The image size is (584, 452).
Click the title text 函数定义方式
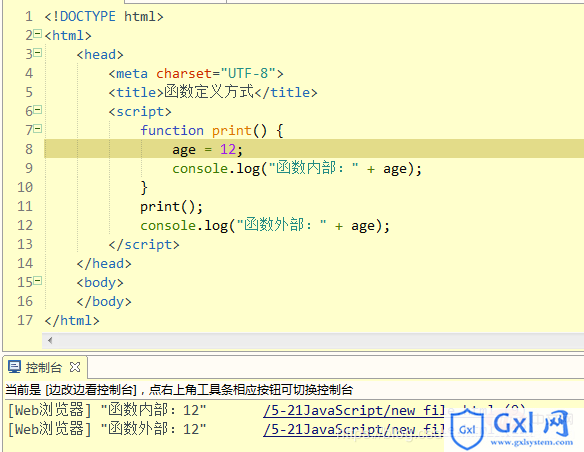point(209,92)
